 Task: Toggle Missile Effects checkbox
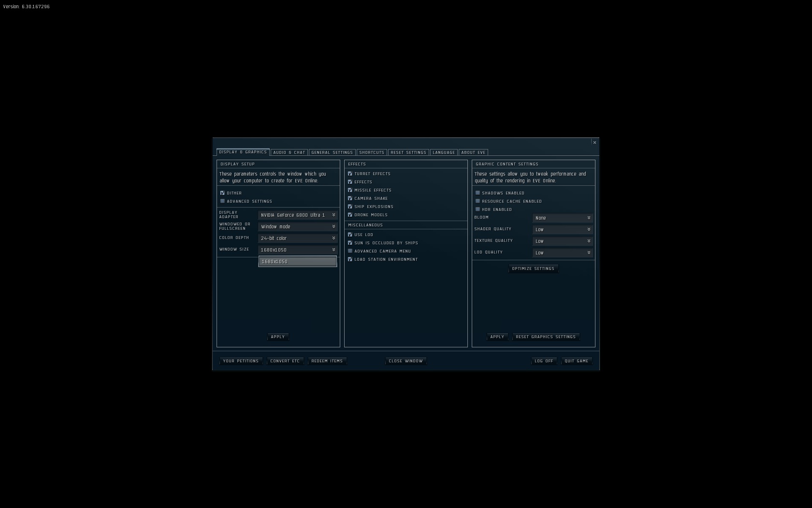[350, 190]
